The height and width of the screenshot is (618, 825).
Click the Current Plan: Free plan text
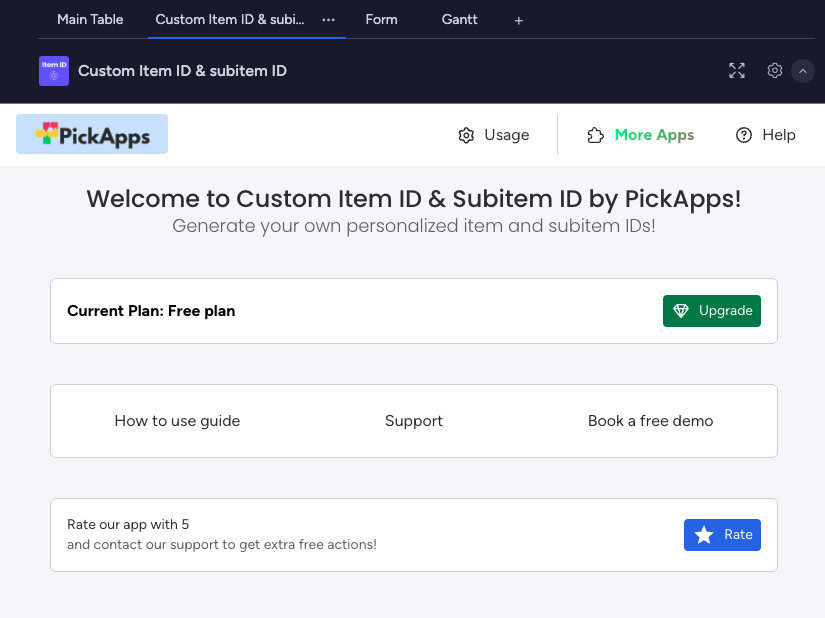pyautogui.click(x=151, y=311)
